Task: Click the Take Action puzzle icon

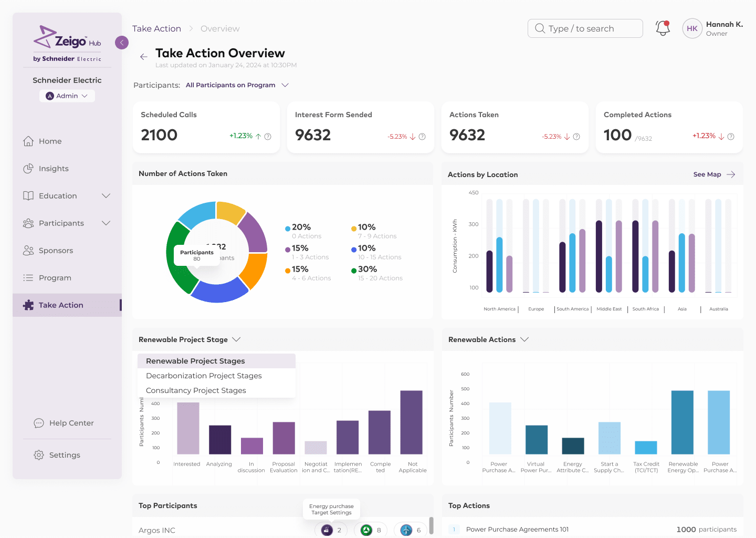Action: point(28,305)
